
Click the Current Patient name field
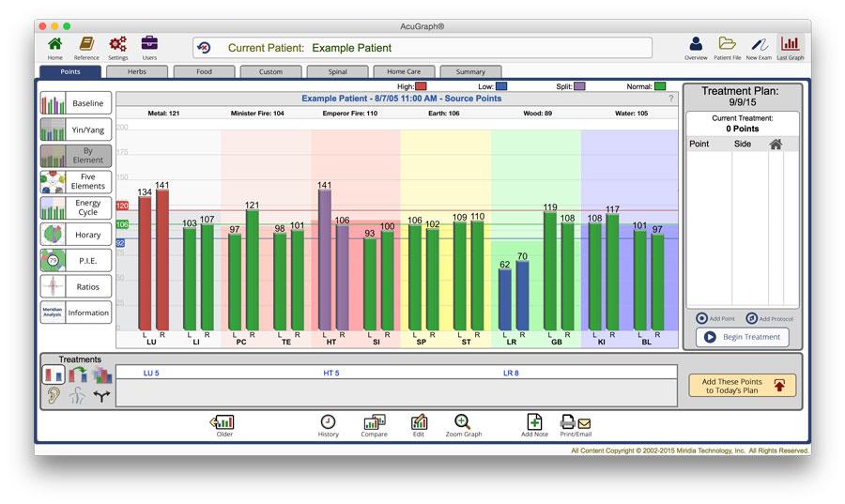[x=422, y=48]
